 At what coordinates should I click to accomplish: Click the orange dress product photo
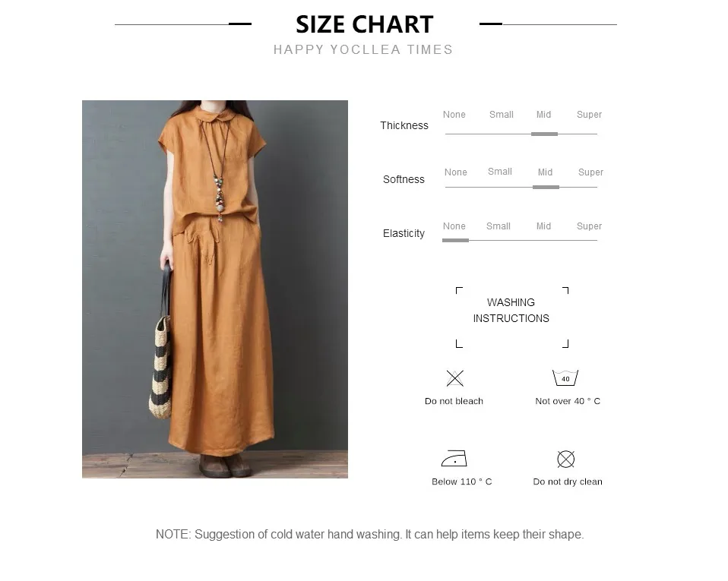[215, 289]
